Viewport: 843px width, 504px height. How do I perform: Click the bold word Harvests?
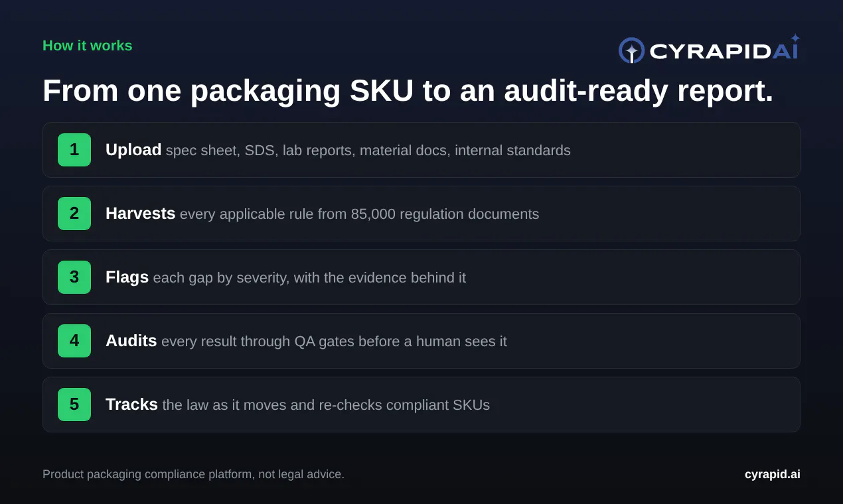[x=140, y=214]
